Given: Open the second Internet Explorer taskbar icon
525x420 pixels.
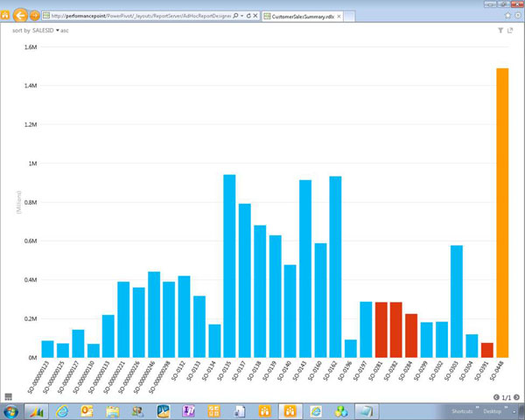Looking at the screenshot, I should [315, 411].
